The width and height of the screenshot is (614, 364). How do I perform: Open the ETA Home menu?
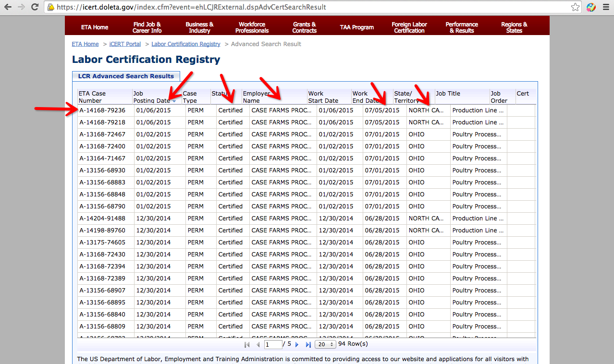click(x=95, y=27)
